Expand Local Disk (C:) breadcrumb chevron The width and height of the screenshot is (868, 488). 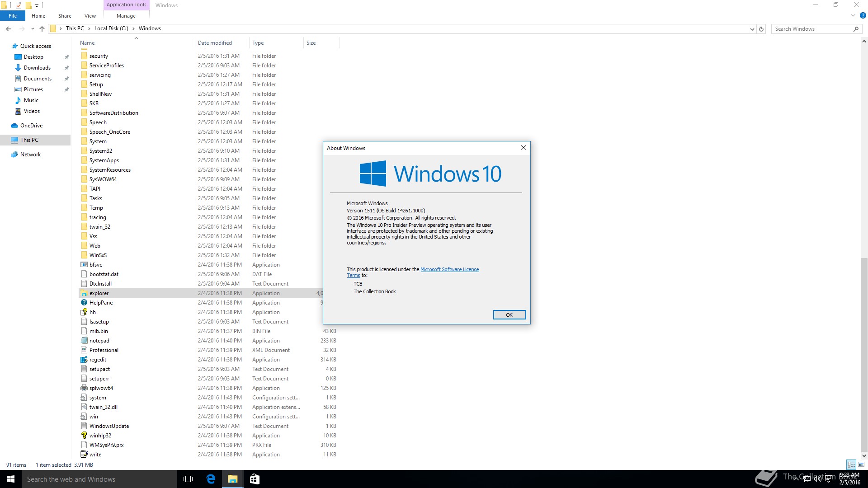click(x=133, y=28)
